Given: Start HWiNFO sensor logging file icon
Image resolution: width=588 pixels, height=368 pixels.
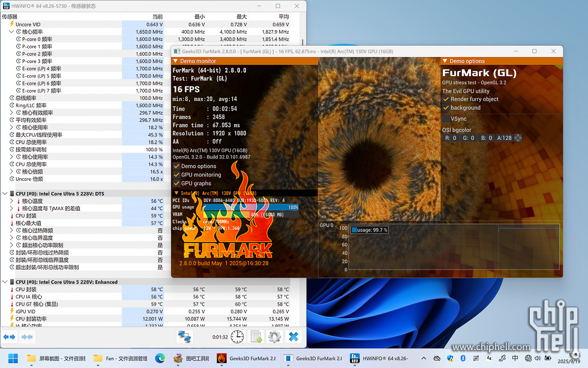Looking at the screenshot, I should pyautogui.click(x=256, y=337).
